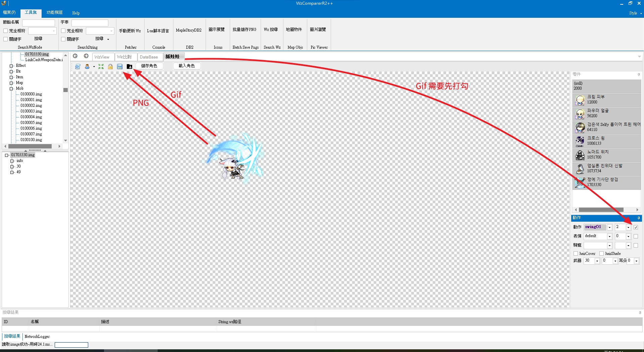Click the script code icon in avatar toolbar
Image resolution: width=644 pixels, height=352 pixels.
(77, 67)
